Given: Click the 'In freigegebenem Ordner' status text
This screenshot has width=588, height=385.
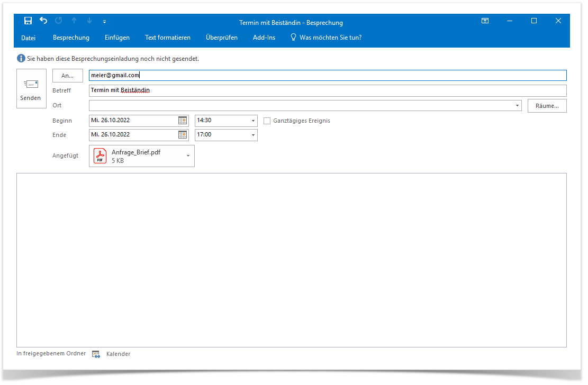Looking at the screenshot, I should [x=51, y=353].
